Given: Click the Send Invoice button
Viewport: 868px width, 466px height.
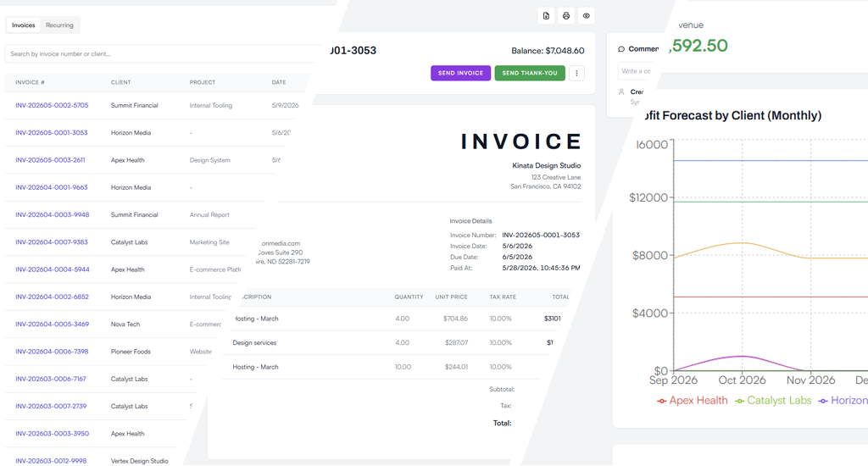Looking at the screenshot, I should pos(460,73).
